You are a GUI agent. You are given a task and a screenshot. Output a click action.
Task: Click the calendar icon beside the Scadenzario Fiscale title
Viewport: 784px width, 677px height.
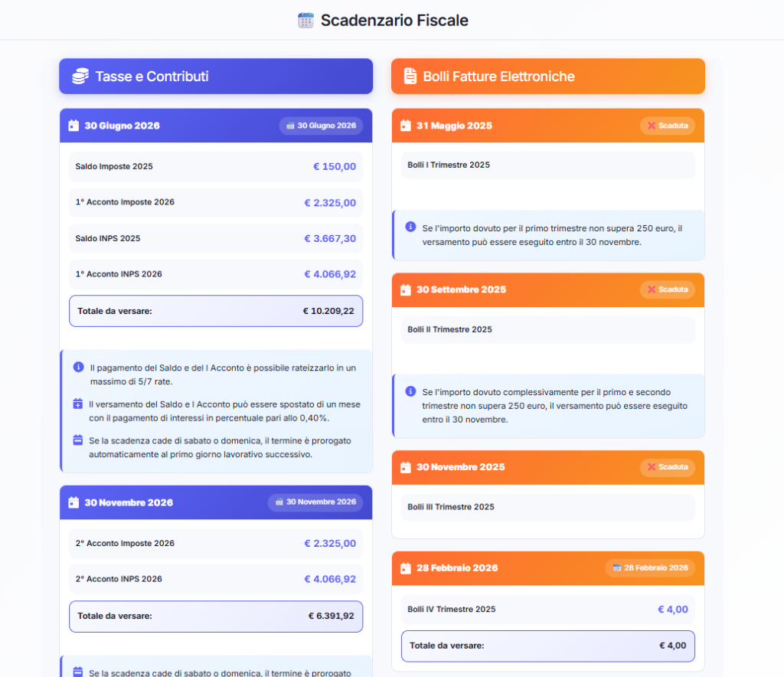[x=305, y=20]
